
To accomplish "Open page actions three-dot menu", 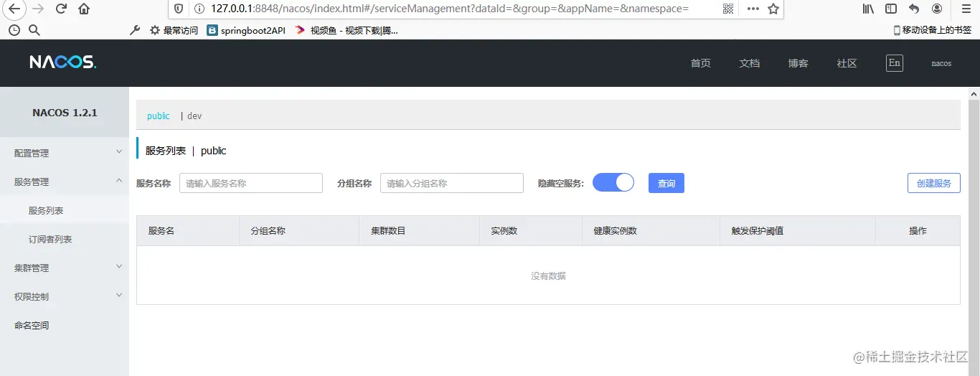I will click(753, 9).
